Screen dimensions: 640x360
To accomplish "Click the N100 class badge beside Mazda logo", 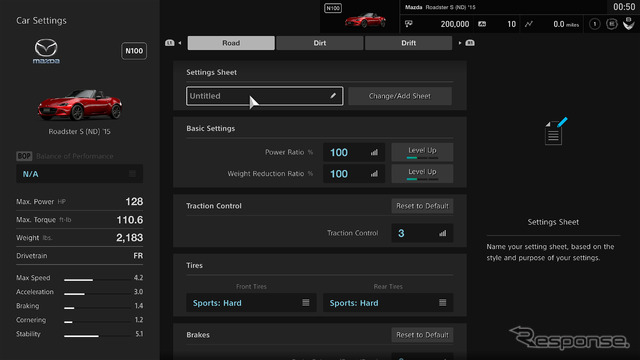I will coord(134,51).
